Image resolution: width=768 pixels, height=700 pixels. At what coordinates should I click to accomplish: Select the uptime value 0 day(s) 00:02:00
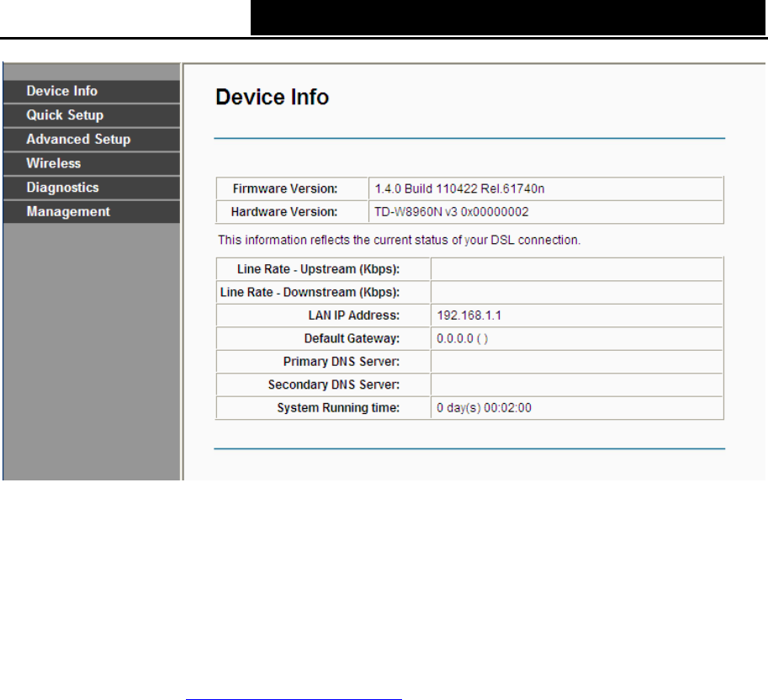(484, 407)
